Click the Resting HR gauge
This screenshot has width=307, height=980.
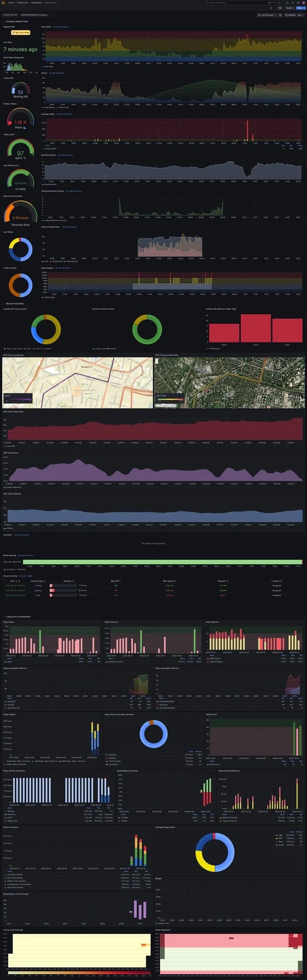point(20,90)
